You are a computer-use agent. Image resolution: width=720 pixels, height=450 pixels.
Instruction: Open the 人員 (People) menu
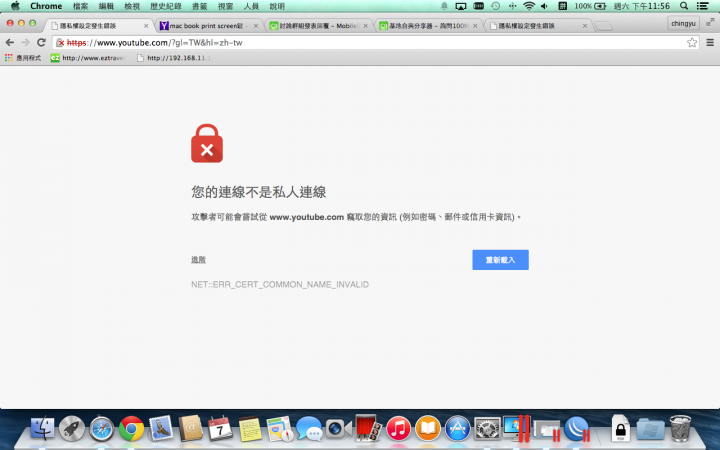click(251, 6)
